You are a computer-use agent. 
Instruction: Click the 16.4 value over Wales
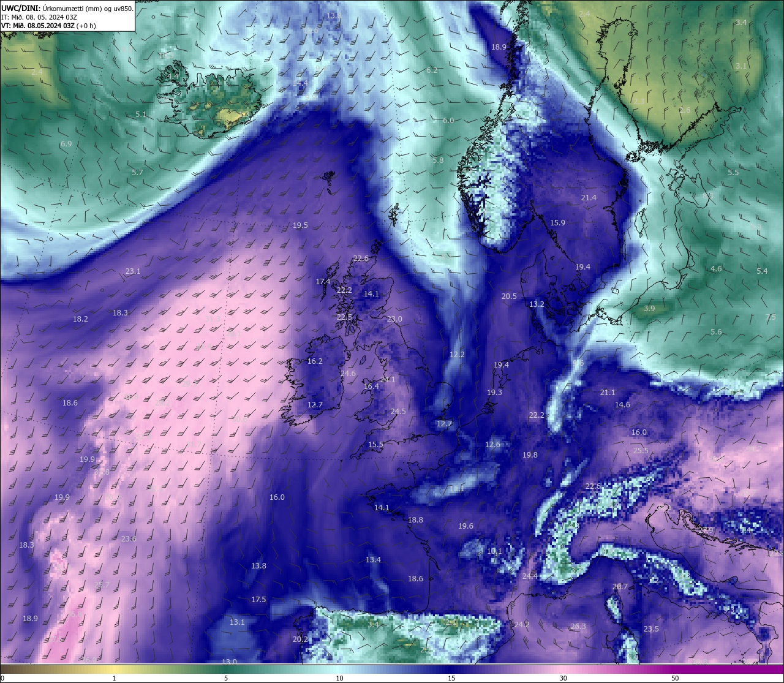pos(371,387)
